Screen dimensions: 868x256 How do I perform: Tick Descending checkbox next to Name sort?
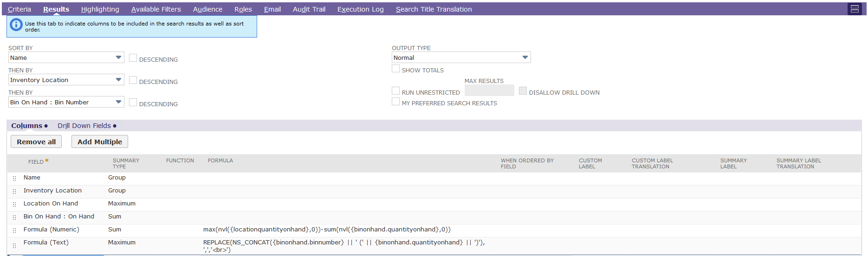tap(133, 58)
